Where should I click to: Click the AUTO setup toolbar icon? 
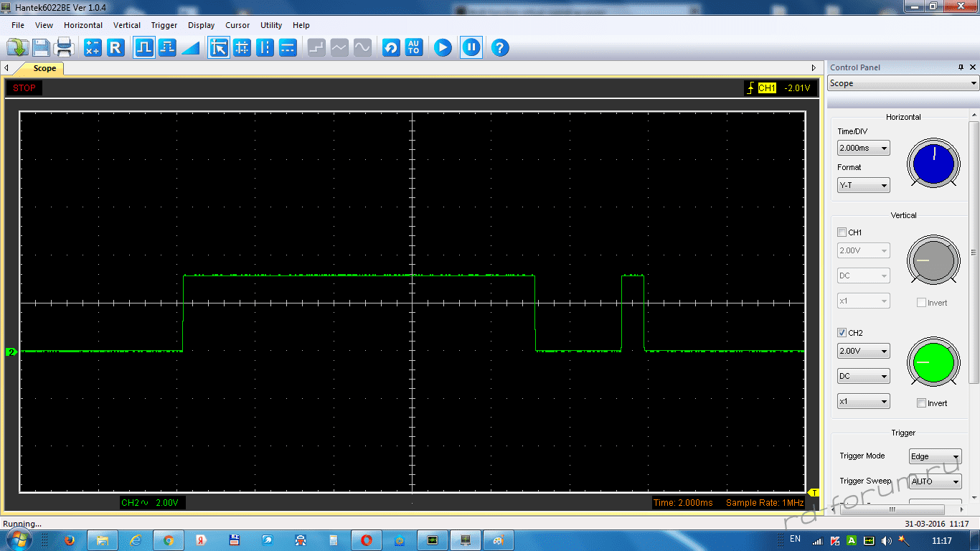coord(414,48)
